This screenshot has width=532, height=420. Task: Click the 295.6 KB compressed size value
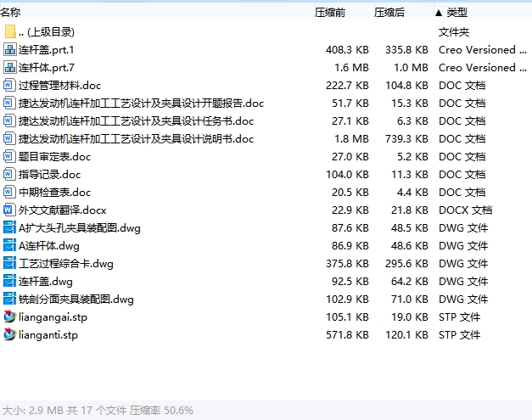406,264
